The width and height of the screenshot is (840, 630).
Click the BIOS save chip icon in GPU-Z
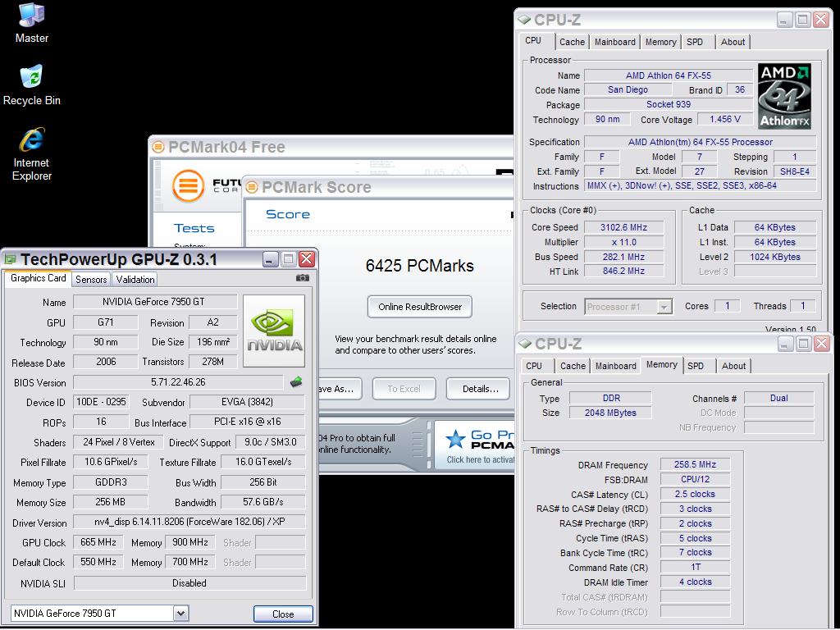tap(296, 382)
